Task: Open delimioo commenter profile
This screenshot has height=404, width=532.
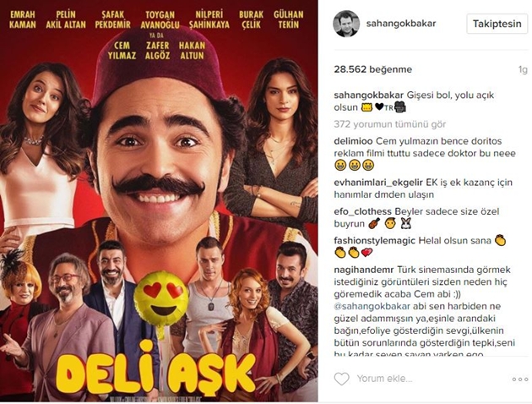Action: pyautogui.click(x=353, y=141)
